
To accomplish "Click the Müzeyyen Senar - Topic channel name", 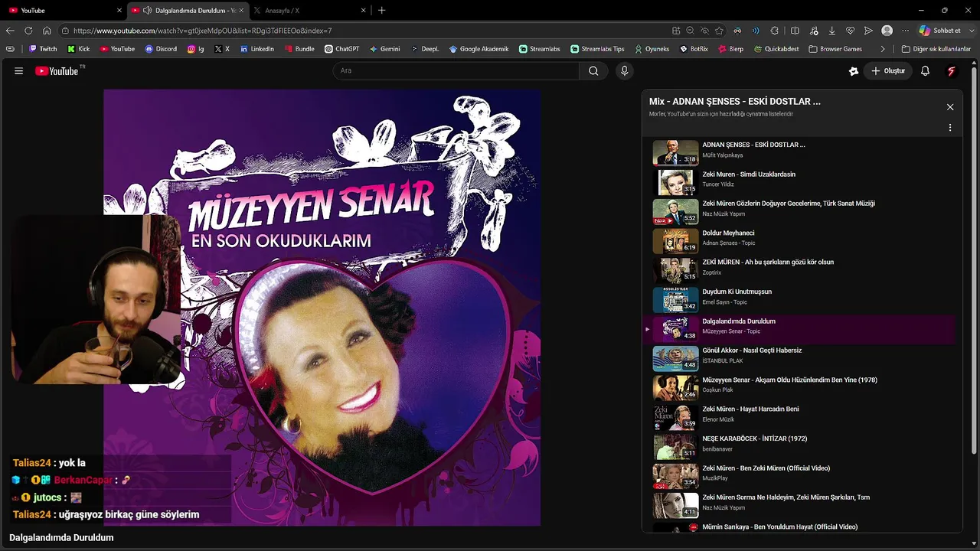I will tap(731, 331).
